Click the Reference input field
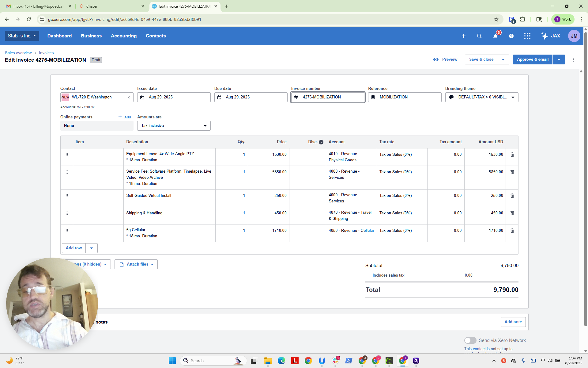588x368 pixels. [x=405, y=97]
